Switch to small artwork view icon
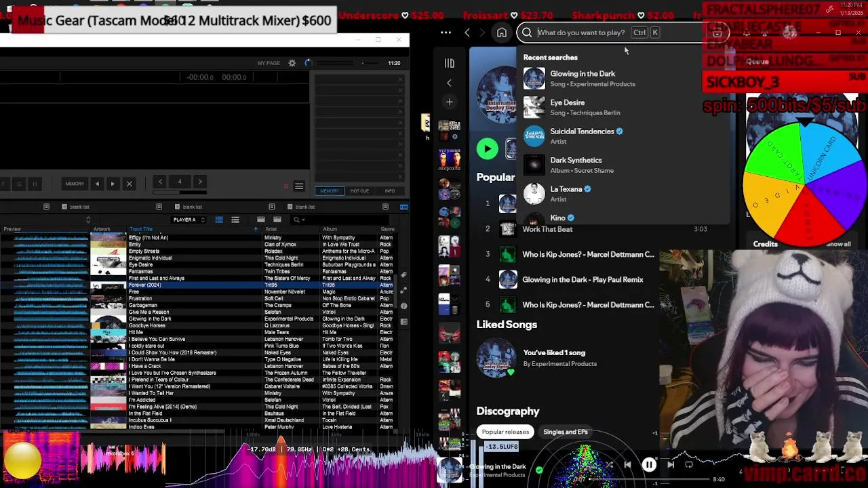The image size is (868, 488). point(277,220)
